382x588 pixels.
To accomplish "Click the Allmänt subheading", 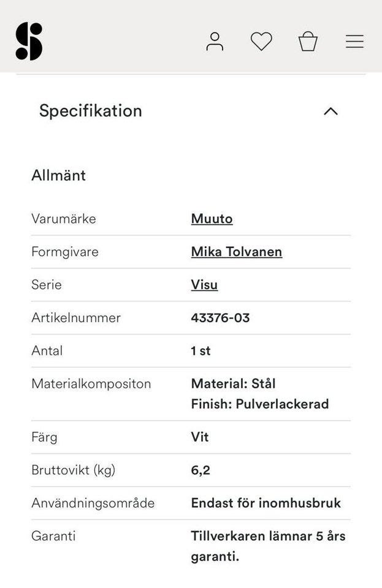I will coord(58,175).
